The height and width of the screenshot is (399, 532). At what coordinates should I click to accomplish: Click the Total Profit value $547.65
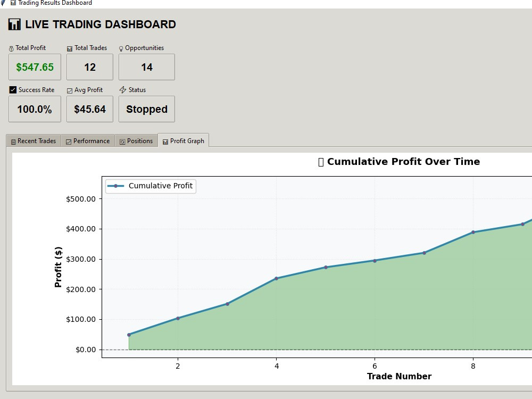pos(35,67)
